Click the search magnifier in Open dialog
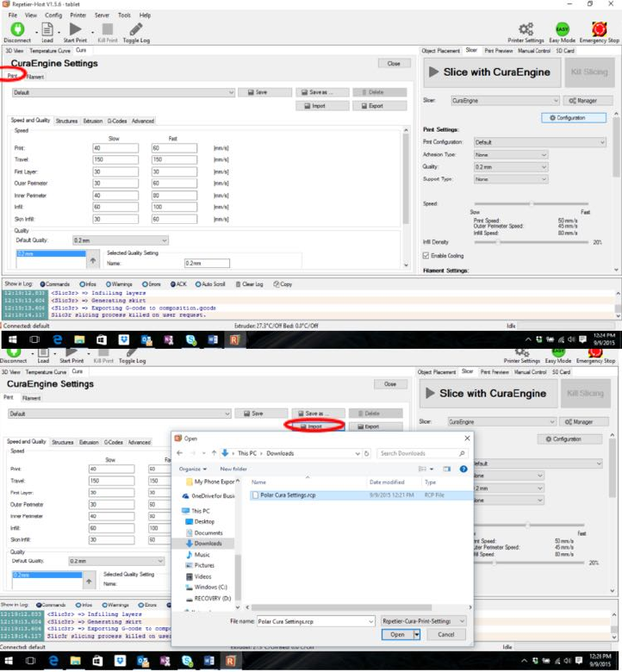622x672 pixels. pos(462,453)
